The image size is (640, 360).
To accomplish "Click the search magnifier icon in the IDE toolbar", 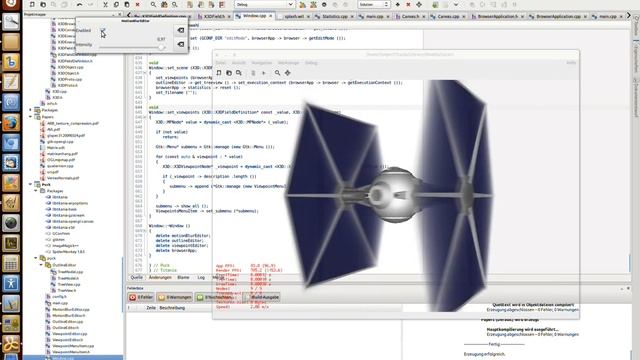I will [x=153, y=4].
